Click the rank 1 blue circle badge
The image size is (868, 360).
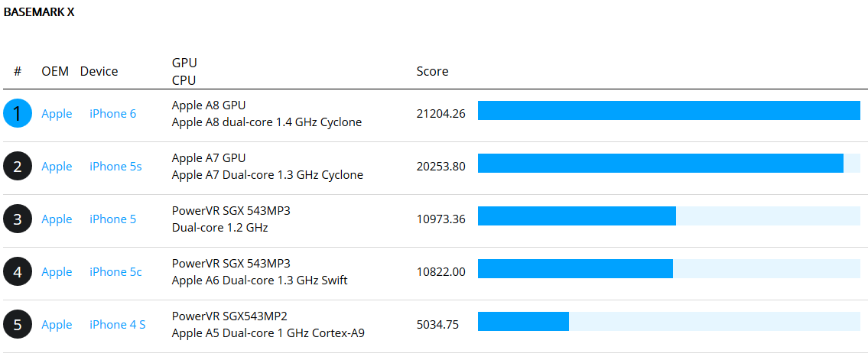point(17,113)
